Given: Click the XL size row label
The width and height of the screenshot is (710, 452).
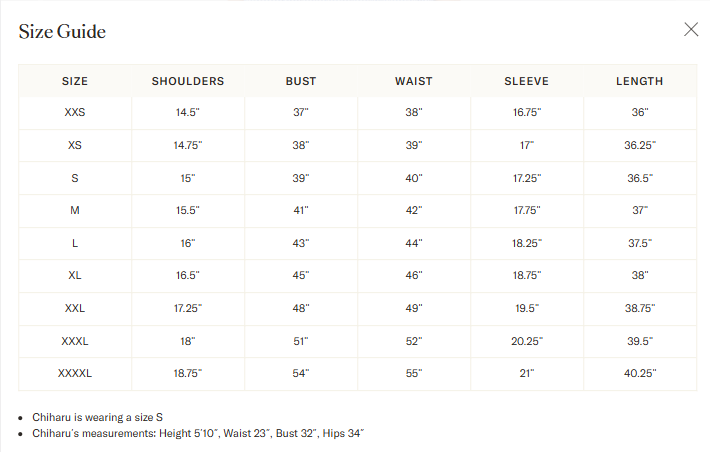Looking at the screenshot, I should point(75,275).
